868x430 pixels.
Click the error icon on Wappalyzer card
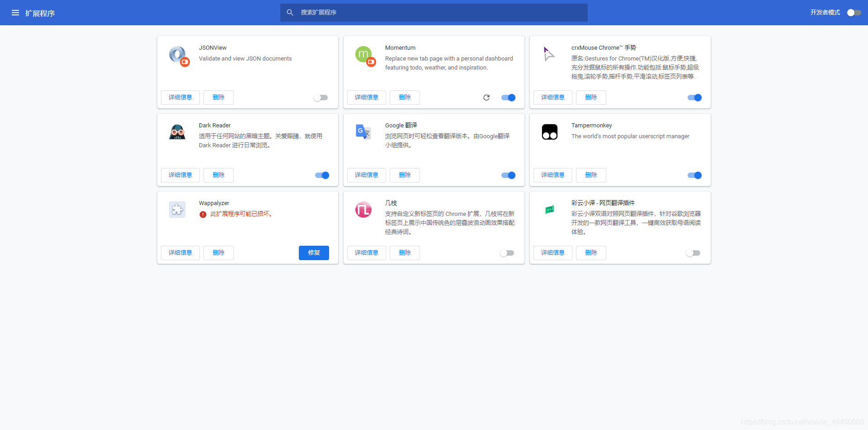pos(203,214)
